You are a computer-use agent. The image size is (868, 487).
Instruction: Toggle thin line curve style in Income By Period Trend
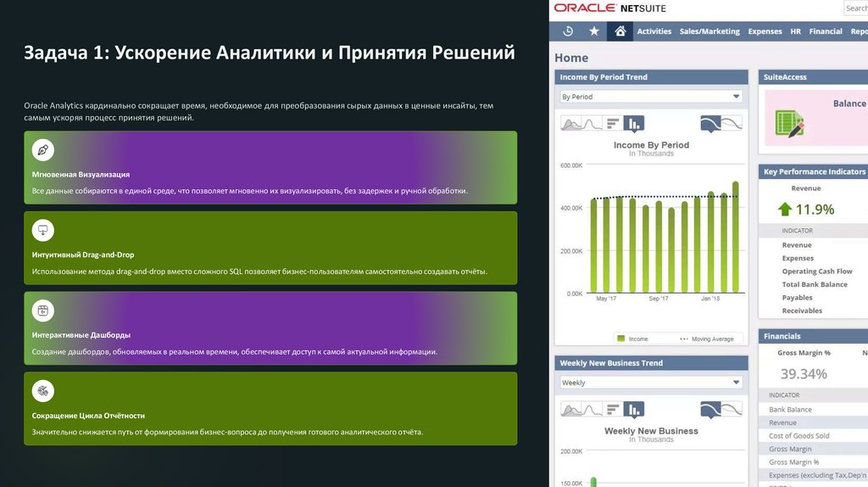(732, 123)
